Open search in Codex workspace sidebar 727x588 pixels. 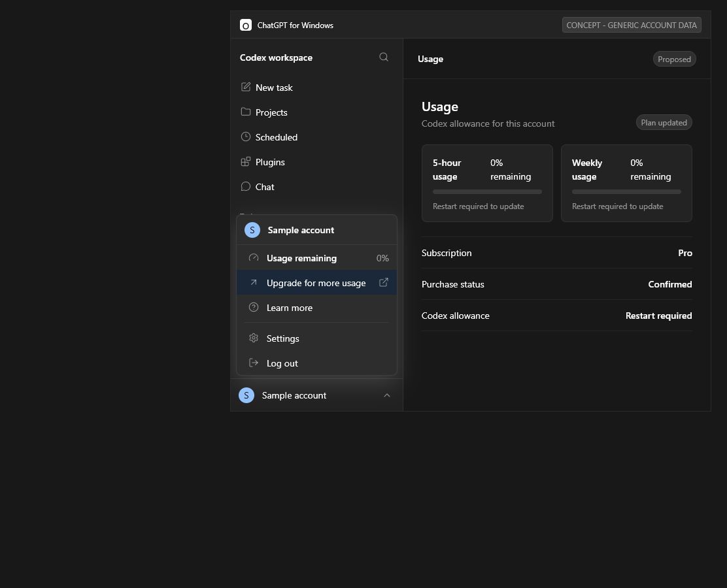(x=383, y=57)
